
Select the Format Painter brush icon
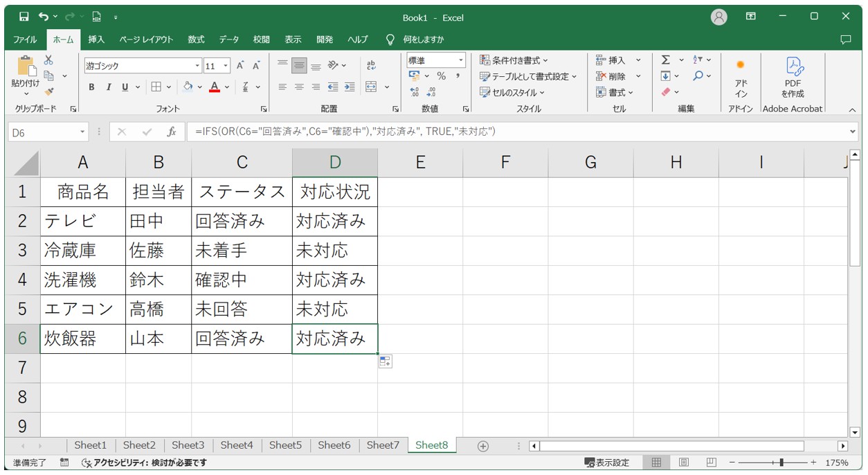(x=49, y=91)
